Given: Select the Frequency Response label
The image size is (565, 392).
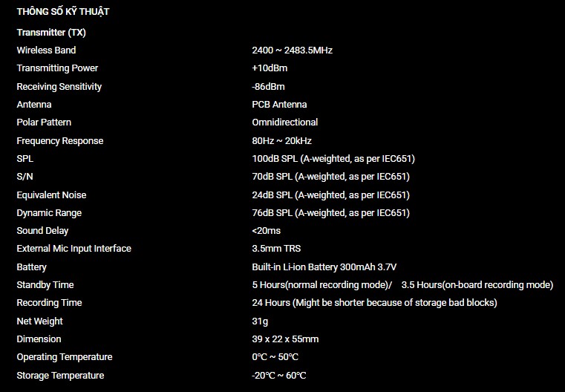Looking at the screenshot, I should (x=60, y=141).
